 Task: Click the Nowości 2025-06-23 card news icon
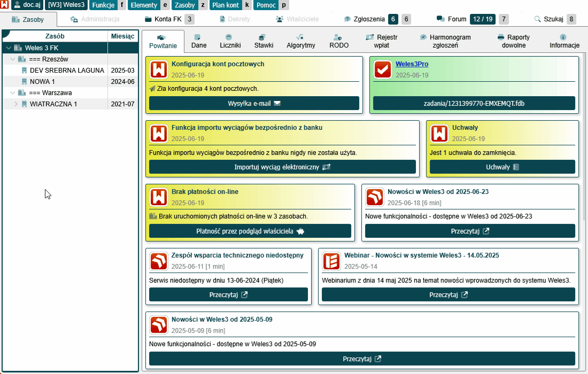(x=375, y=198)
